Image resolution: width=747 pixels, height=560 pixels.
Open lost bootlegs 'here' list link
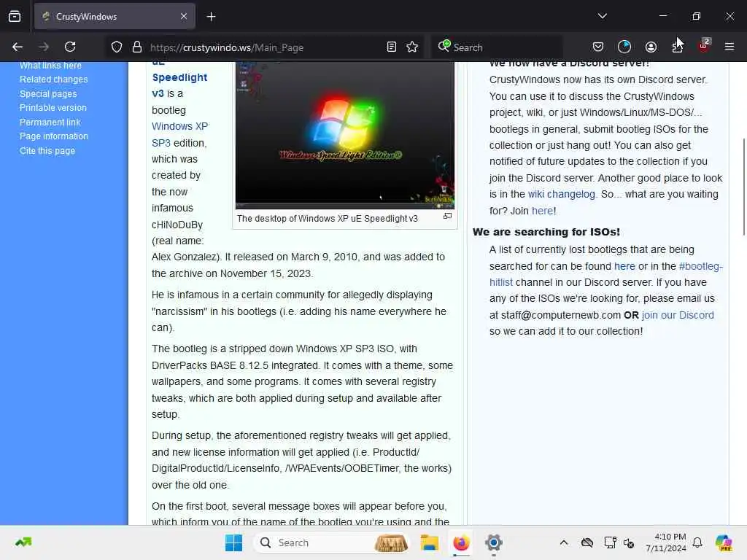click(x=624, y=266)
